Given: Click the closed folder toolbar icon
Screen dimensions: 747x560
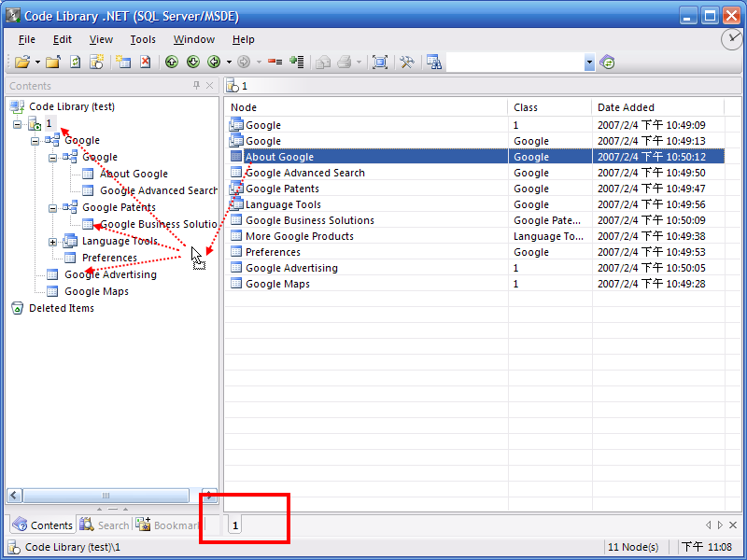Looking at the screenshot, I should (x=53, y=62).
